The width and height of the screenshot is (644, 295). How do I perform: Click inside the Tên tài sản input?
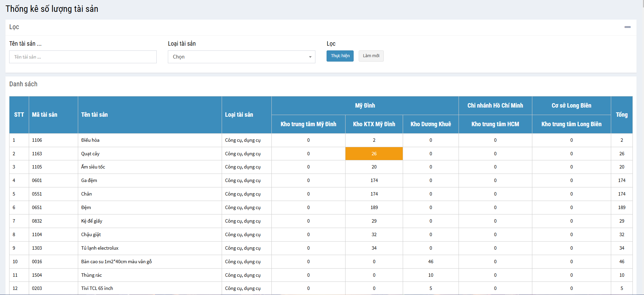[x=83, y=57]
